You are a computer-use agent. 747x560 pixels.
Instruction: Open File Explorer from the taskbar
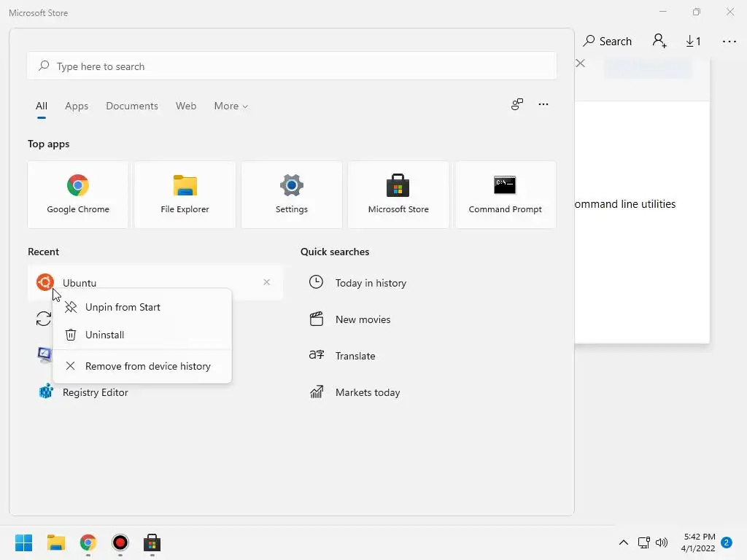(56, 542)
